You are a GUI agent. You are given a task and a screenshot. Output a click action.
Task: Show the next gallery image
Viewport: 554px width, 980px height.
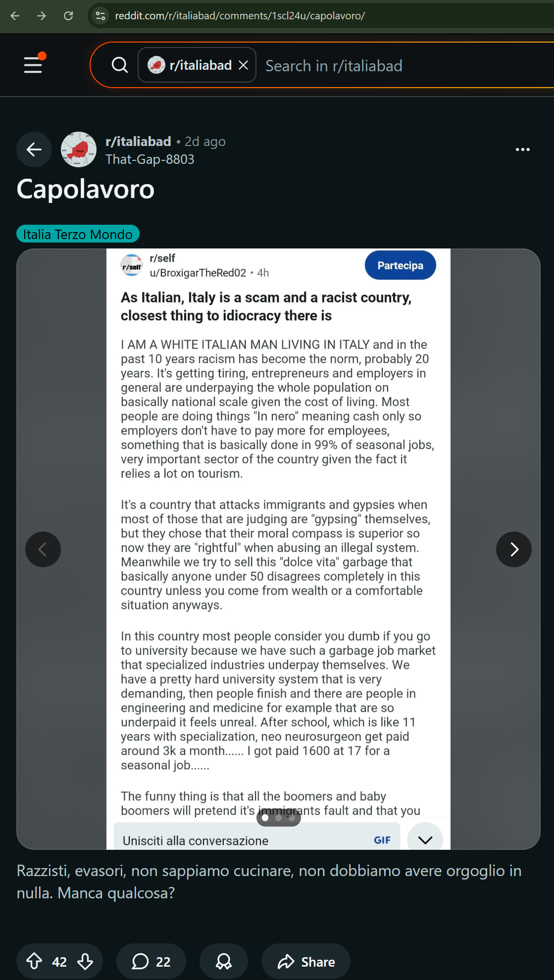coord(514,549)
